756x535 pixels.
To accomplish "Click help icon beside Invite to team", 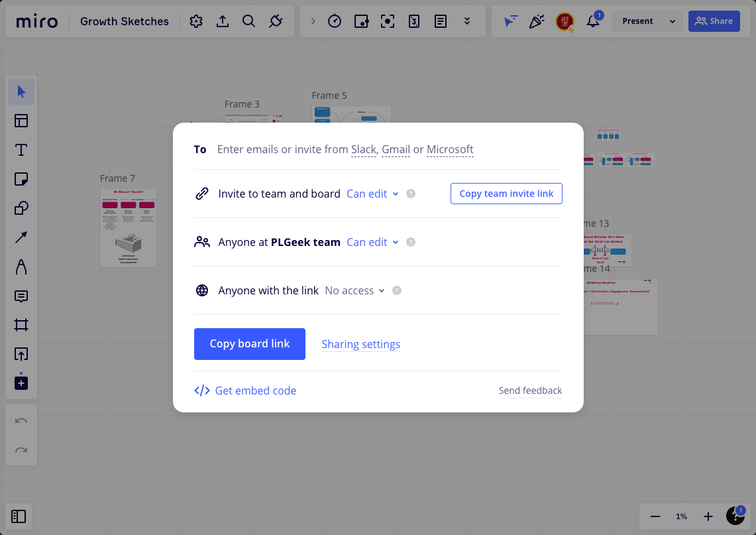I will 411,194.
